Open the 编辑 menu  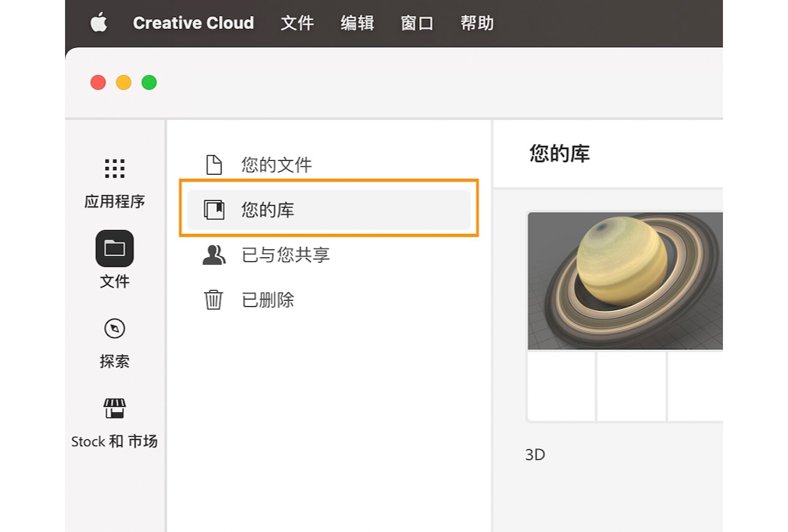(x=357, y=23)
